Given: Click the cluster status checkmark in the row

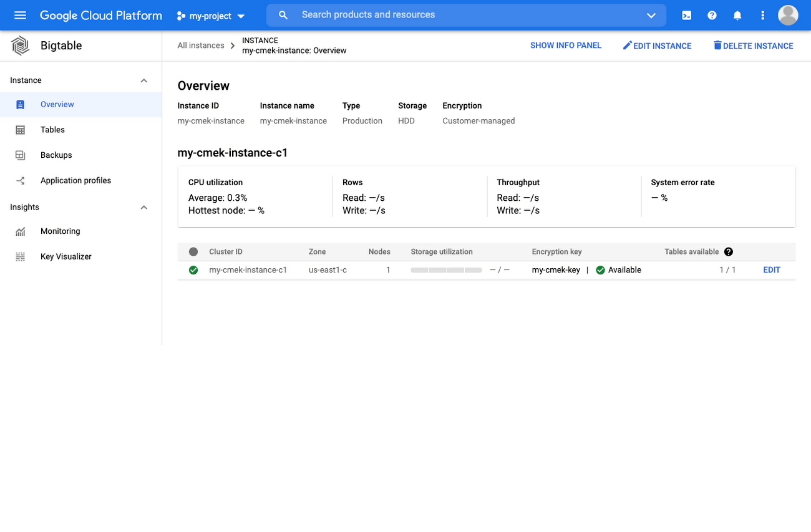Looking at the screenshot, I should pyautogui.click(x=193, y=269).
